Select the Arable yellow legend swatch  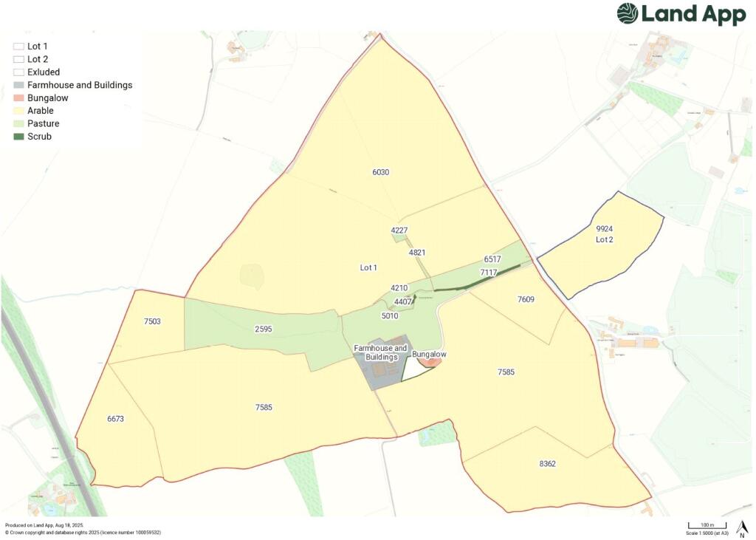[18, 111]
